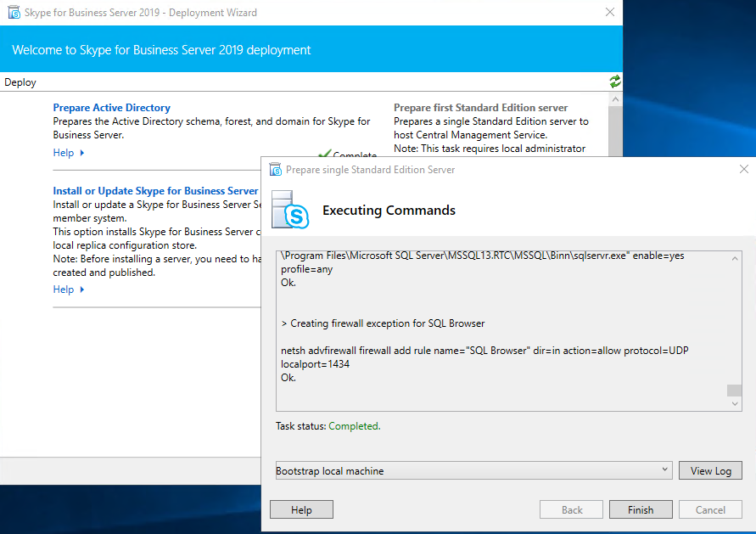The height and width of the screenshot is (534, 756).
Task: Expand the Bootstrap local machine dropdown
Action: tap(664, 470)
